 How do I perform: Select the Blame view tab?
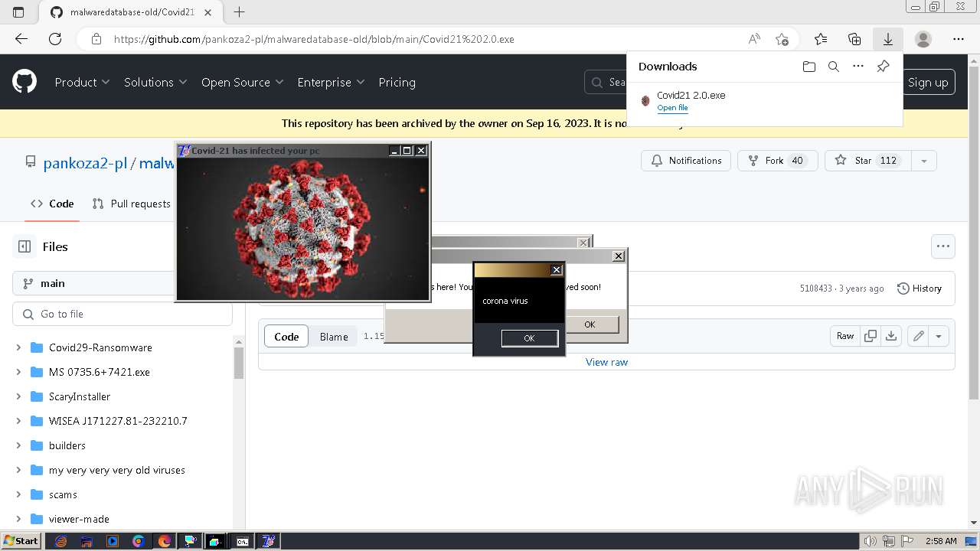pos(334,336)
